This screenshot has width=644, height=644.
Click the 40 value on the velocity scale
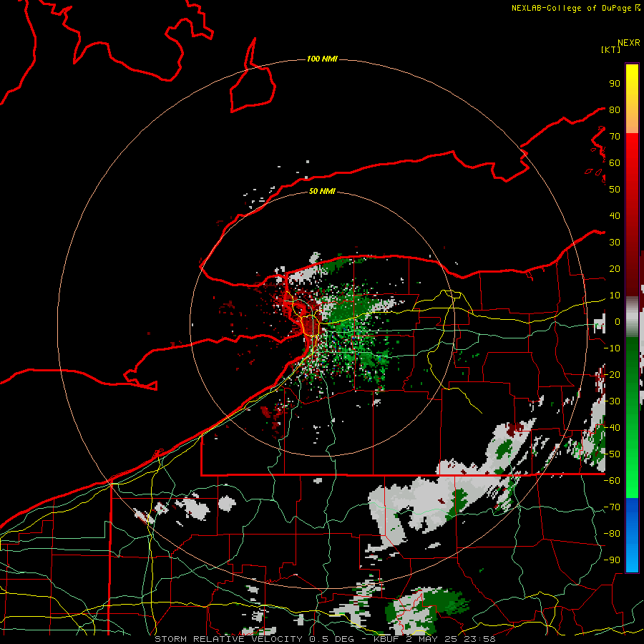[x=615, y=215]
